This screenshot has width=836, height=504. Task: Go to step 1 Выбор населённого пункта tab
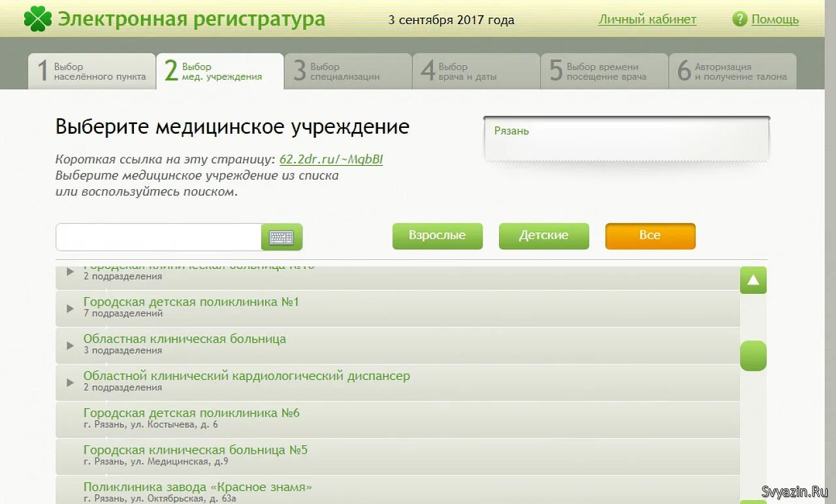coord(91,71)
